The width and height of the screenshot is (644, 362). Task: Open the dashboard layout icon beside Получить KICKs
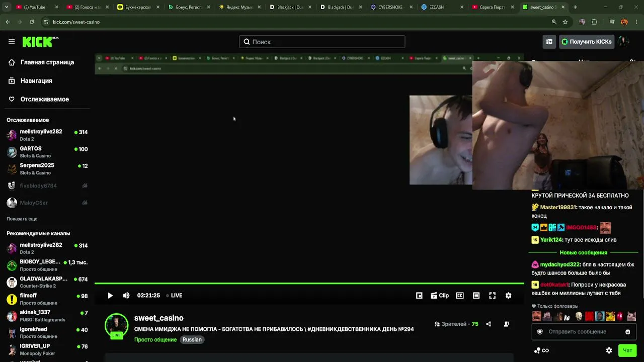[549, 42]
